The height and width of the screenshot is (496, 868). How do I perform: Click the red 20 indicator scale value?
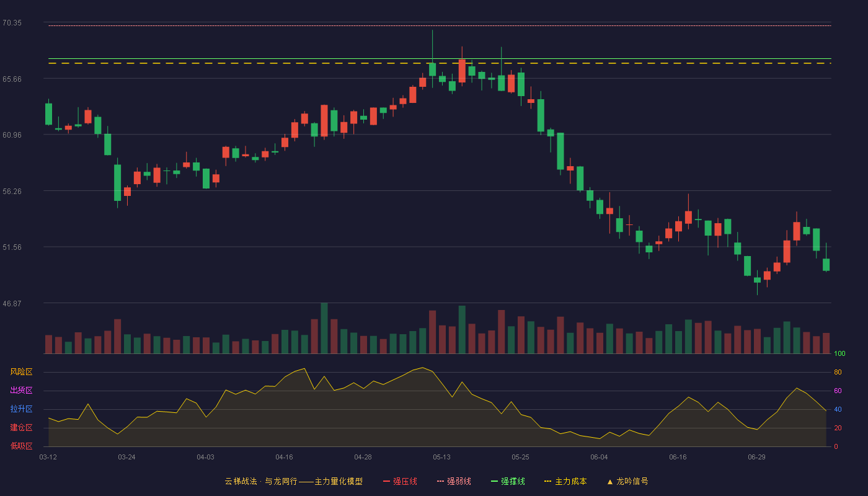click(838, 428)
